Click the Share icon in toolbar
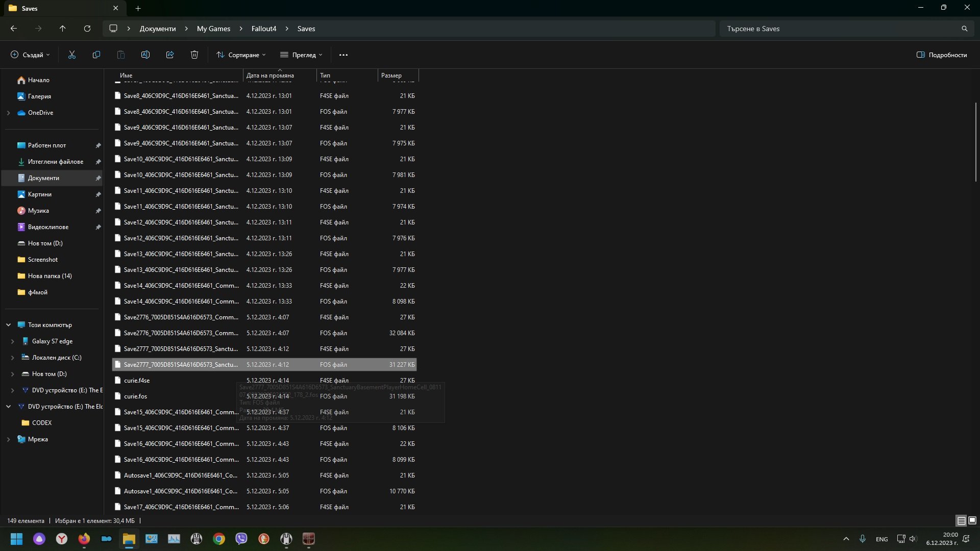Viewport: 980px width, 551px height. pyautogui.click(x=170, y=55)
